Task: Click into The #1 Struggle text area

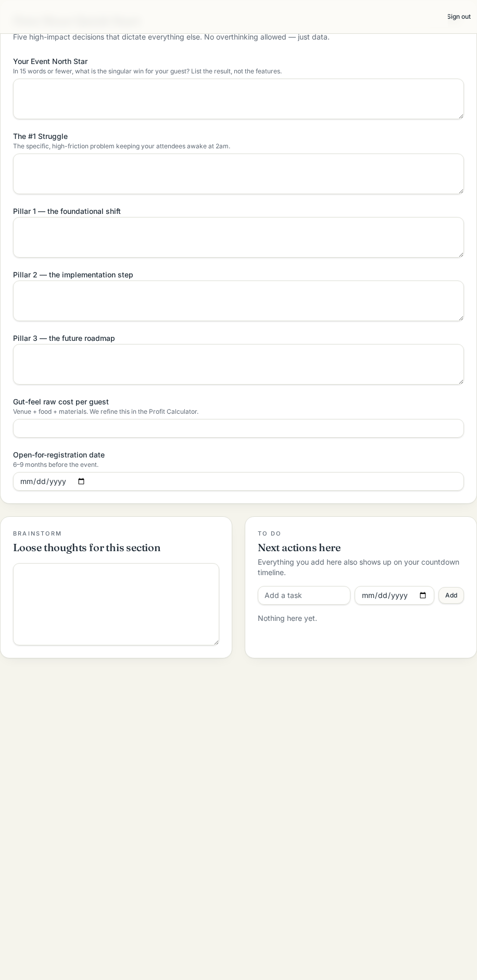Action: click(238, 174)
